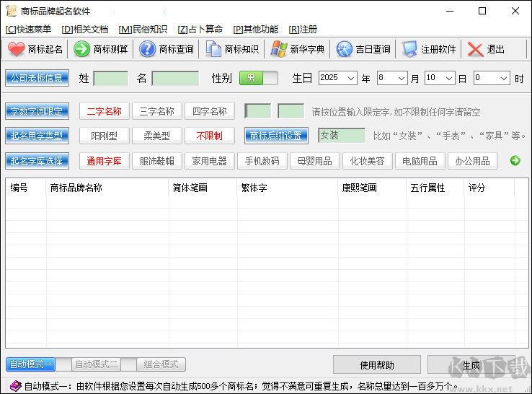Click 商标品牌名称 column header
The image size is (532, 394).
click(x=107, y=188)
